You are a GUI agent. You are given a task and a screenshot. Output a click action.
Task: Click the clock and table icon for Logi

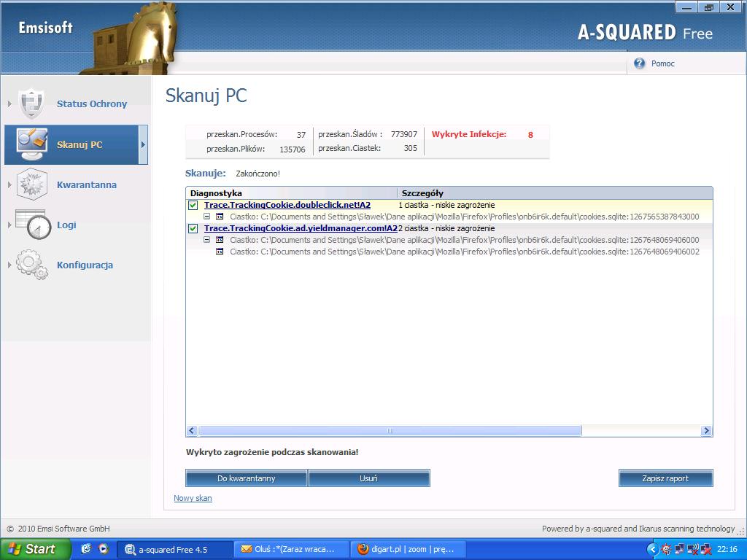pyautogui.click(x=33, y=225)
